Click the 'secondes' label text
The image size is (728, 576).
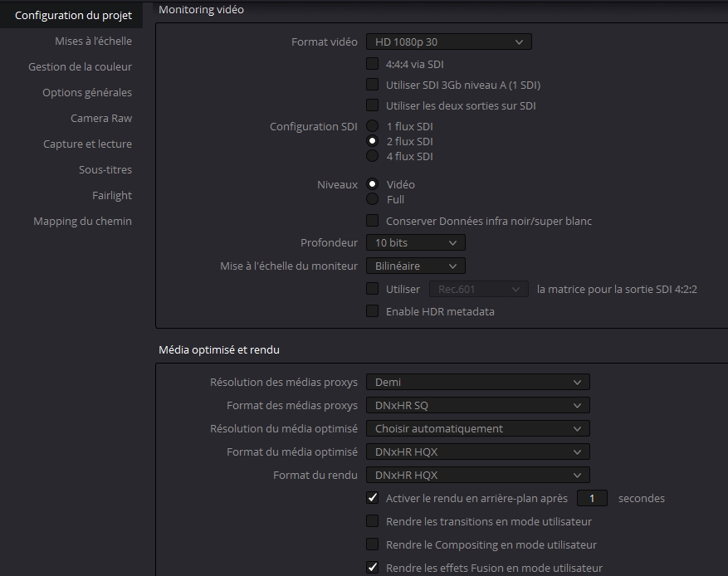[641, 499]
